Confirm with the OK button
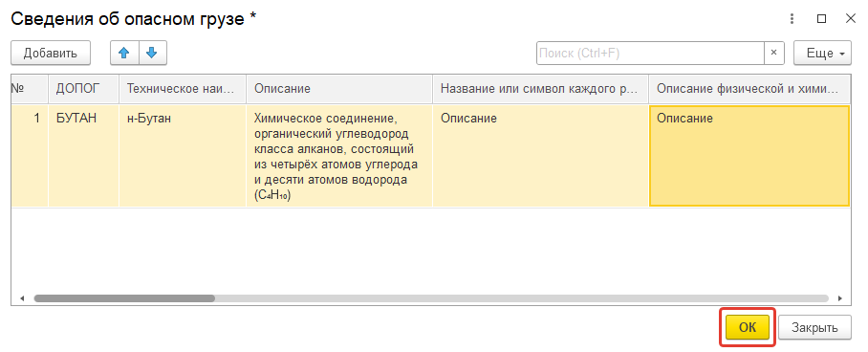 (748, 327)
